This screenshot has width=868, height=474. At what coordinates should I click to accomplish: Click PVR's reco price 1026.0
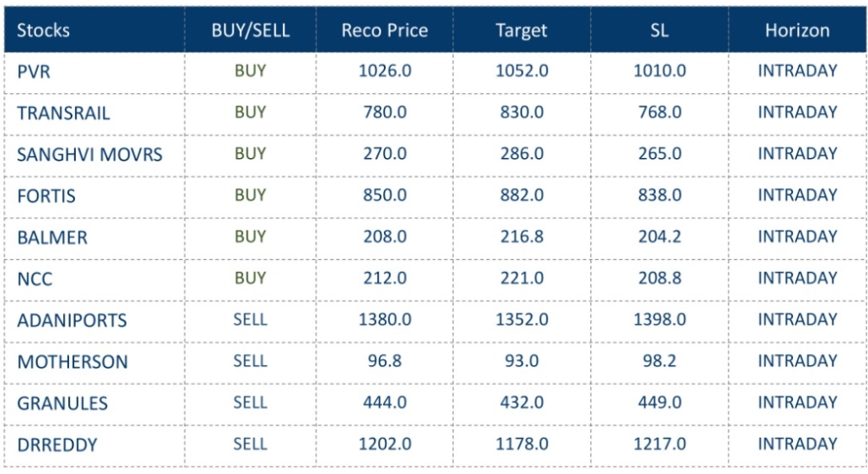(384, 71)
